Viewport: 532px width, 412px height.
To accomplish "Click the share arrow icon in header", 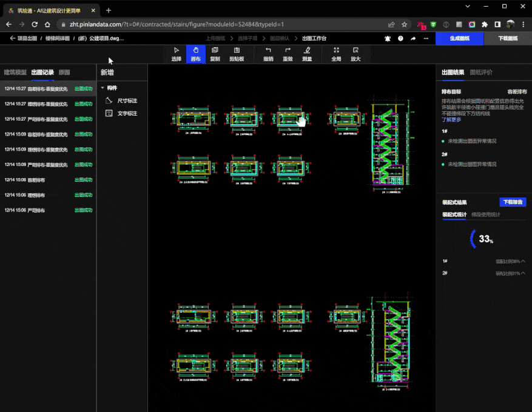I will [x=413, y=39].
